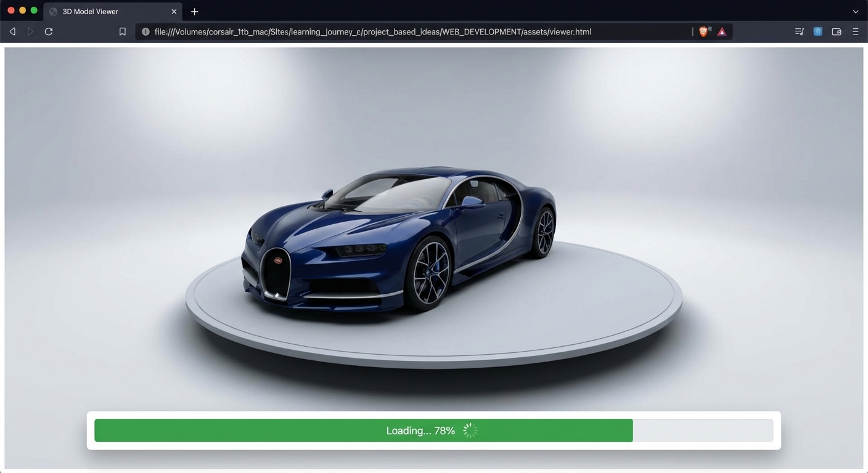The width and height of the screenshot is (868, 473).
Task: Reload the viewer.html page
Action: click(x=49, y=31)
